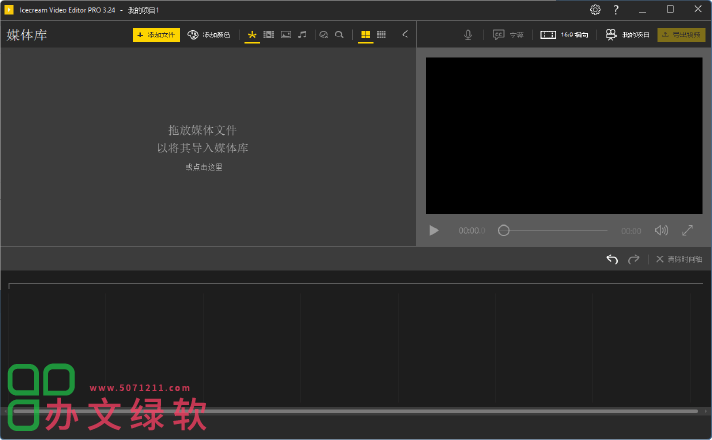
Task: Filter media library by video filmstrip icon
Action: [x=269, y=35]
